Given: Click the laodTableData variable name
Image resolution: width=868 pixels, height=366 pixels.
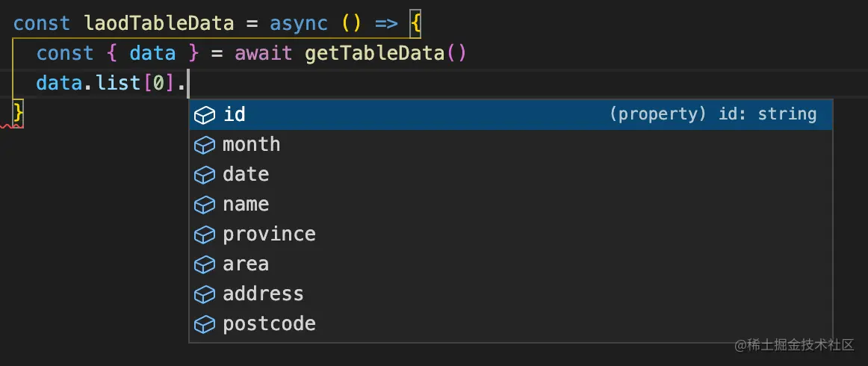Looking at the screenshot, I should point(158,23).
